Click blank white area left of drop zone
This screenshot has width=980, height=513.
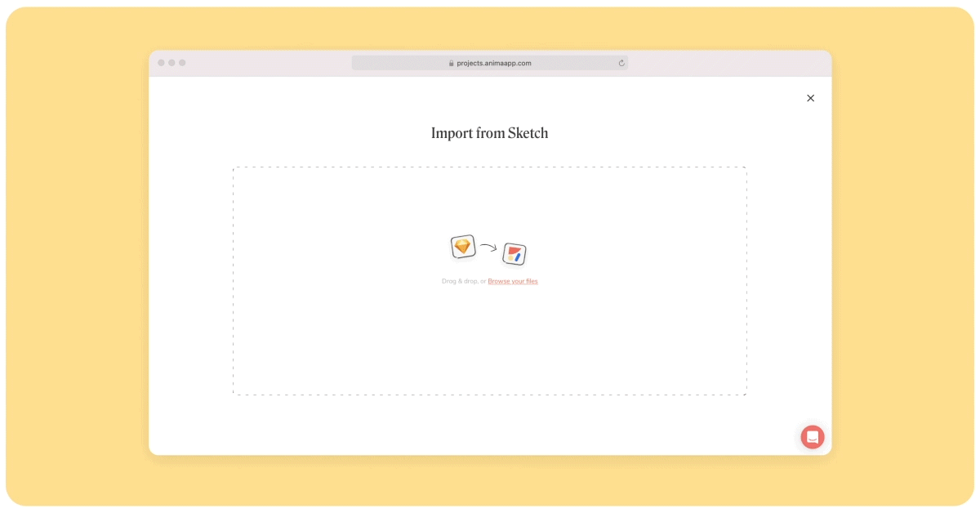[x=191, y=278]
